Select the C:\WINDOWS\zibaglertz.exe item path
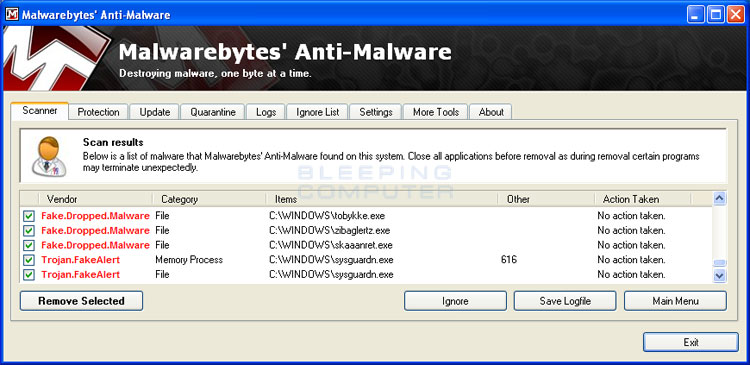Viewport: 750px width, 365px height. click(x=329, y=231)
